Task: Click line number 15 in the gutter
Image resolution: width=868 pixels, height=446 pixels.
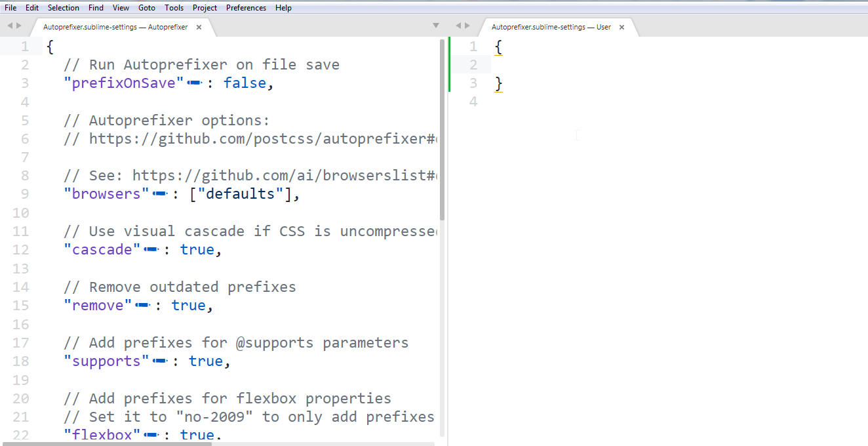Action: pyautogui.click(x=20, y=305)
